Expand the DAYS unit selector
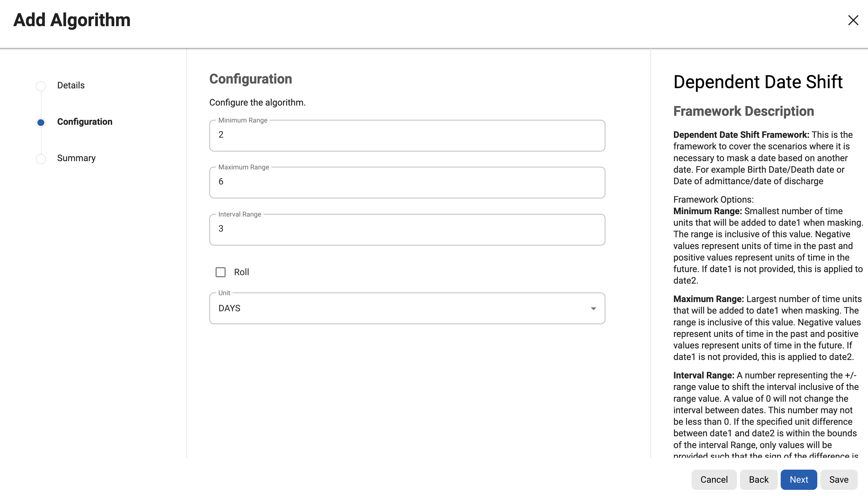This screenshot has height=496, width=868. [407, 308]
